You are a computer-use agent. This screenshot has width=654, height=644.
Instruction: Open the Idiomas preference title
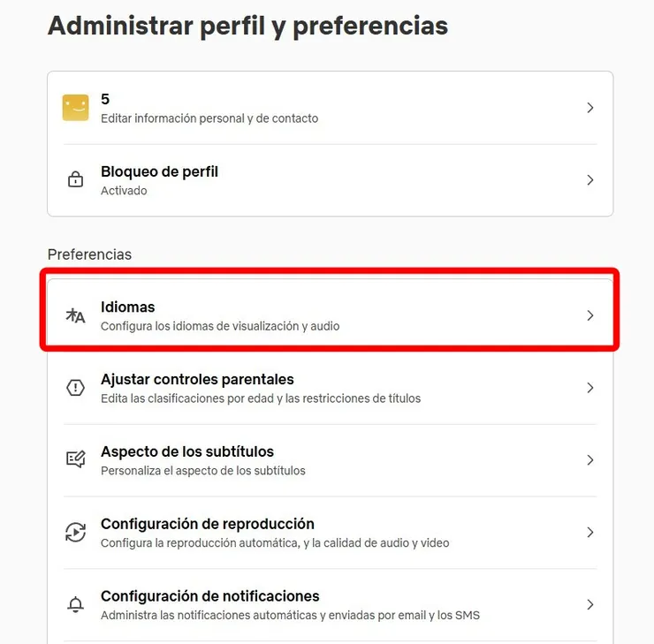[x=128, y=307]
